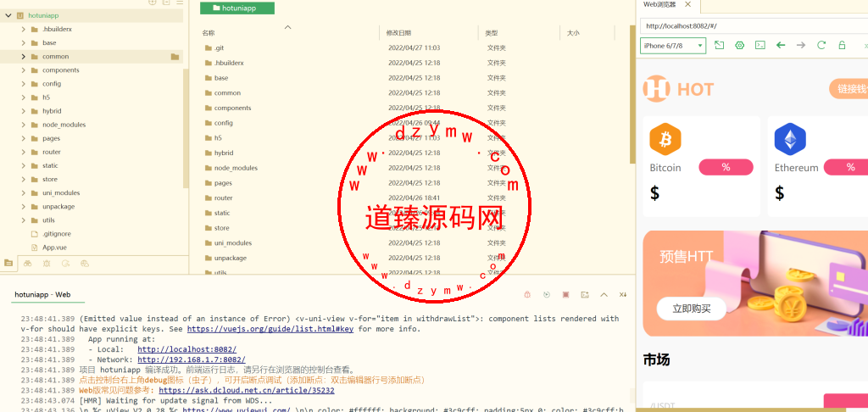This screenshot has width=868, height=412.
Task: Click the Bitcoin coin icon
Action: 665,138
